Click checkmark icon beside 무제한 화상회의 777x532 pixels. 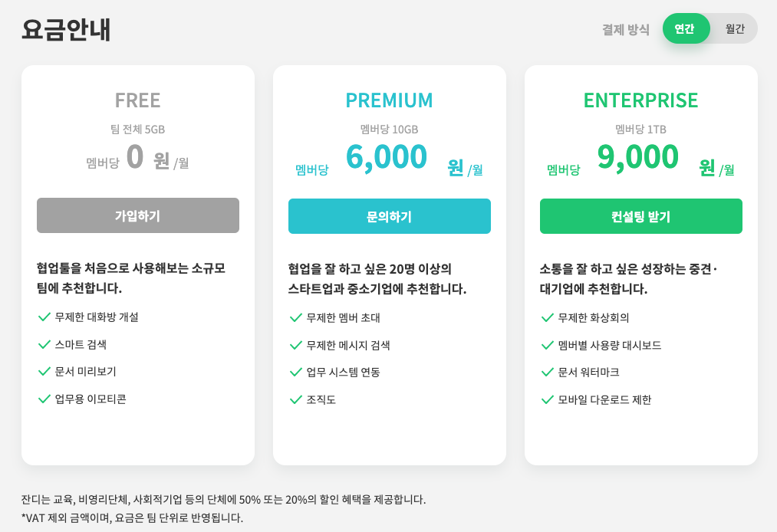tap(548, 317)
